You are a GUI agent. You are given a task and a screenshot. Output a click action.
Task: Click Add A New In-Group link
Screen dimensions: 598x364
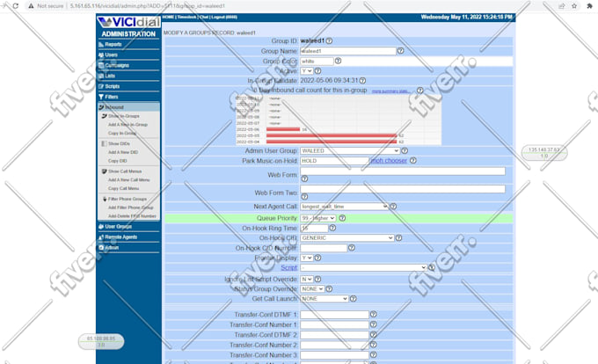click(128, 125)
